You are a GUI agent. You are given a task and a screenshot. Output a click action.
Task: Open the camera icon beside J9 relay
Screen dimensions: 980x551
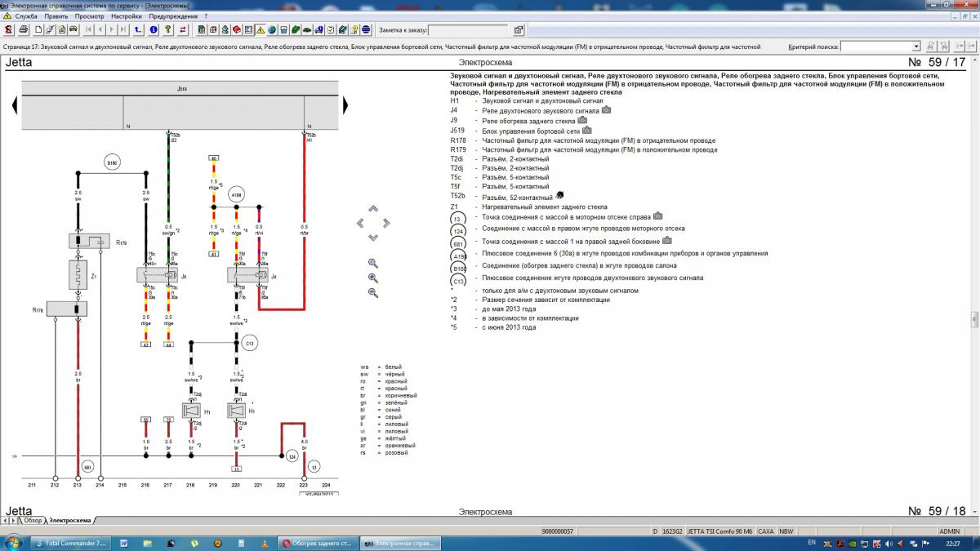[x=582, y=120]
